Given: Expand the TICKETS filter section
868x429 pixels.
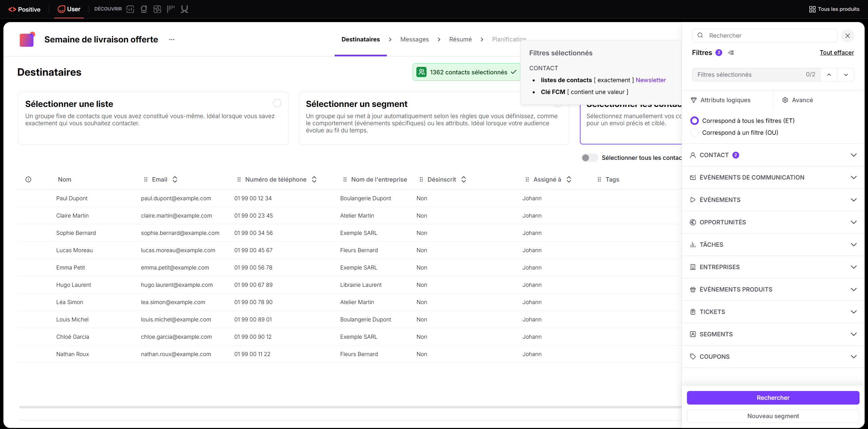Looking at the screenshot, I should [x=773, y=312].
